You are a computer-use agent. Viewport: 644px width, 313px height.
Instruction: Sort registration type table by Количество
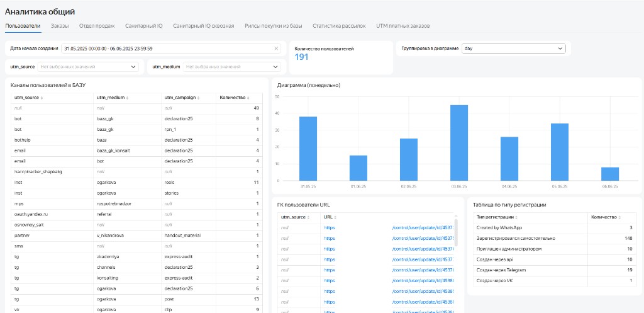point(620,217)
